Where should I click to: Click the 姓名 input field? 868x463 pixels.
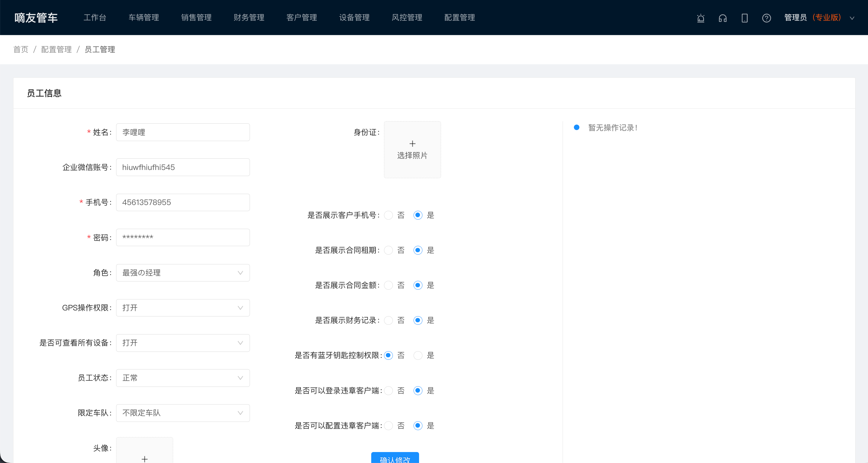[x=183, y=132]
